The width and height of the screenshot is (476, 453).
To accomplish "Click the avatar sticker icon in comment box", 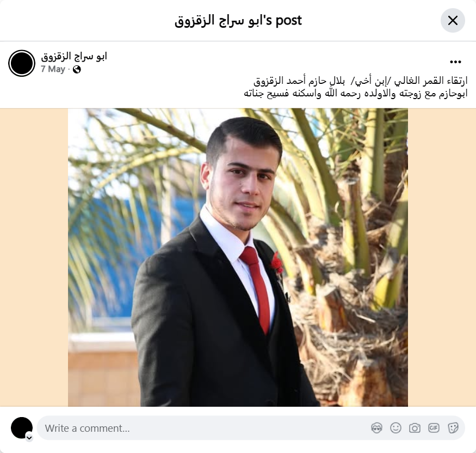I will click(376, 428).
